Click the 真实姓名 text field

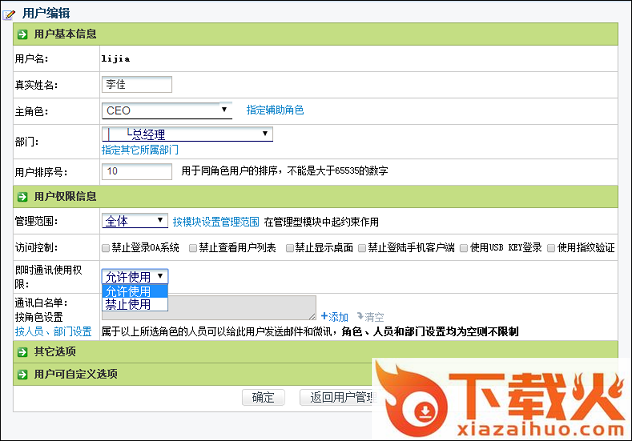(x=137, y=84)
